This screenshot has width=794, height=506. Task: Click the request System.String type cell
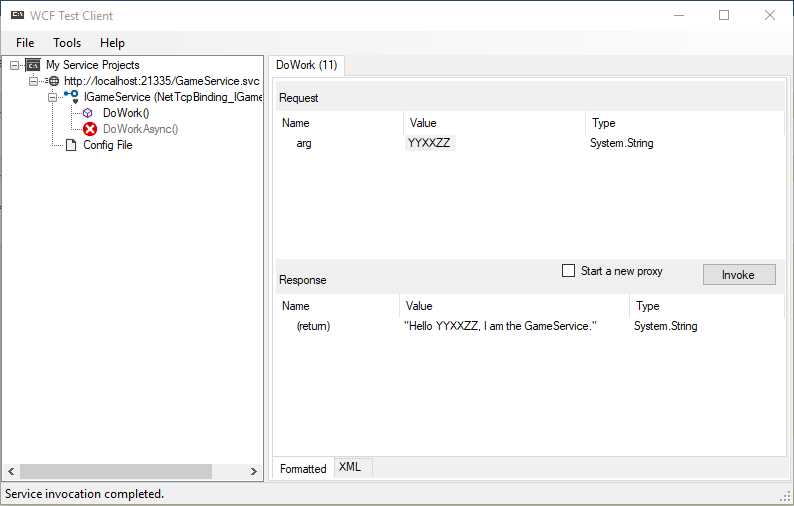coord(621,143)
